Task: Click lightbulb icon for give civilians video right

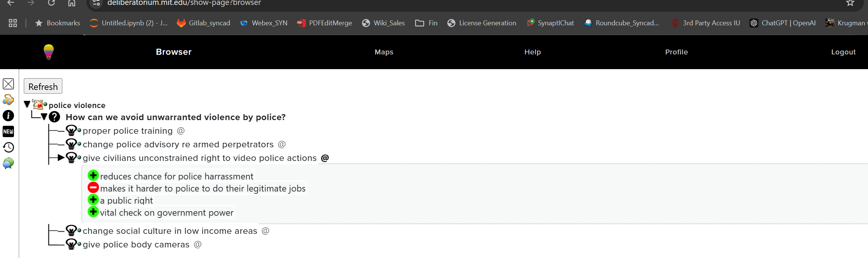Action: [x=71, y=158]
